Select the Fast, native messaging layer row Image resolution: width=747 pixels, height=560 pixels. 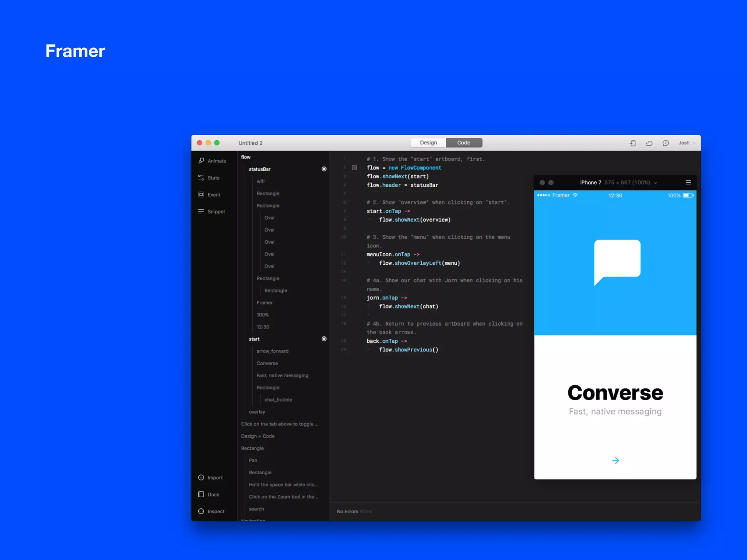pyautogui.click(x=283, y=376)
